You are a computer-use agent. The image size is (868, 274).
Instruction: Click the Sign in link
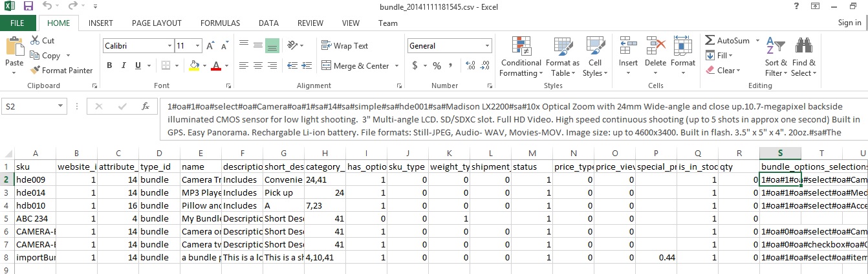[x=849, y=23]
